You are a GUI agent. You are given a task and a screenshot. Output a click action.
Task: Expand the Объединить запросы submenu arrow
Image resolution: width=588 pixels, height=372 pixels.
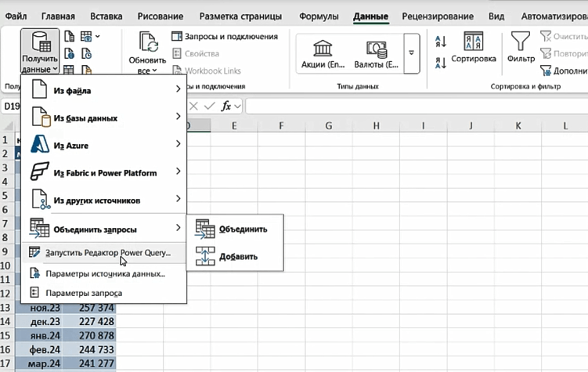(x=179, y=228)
